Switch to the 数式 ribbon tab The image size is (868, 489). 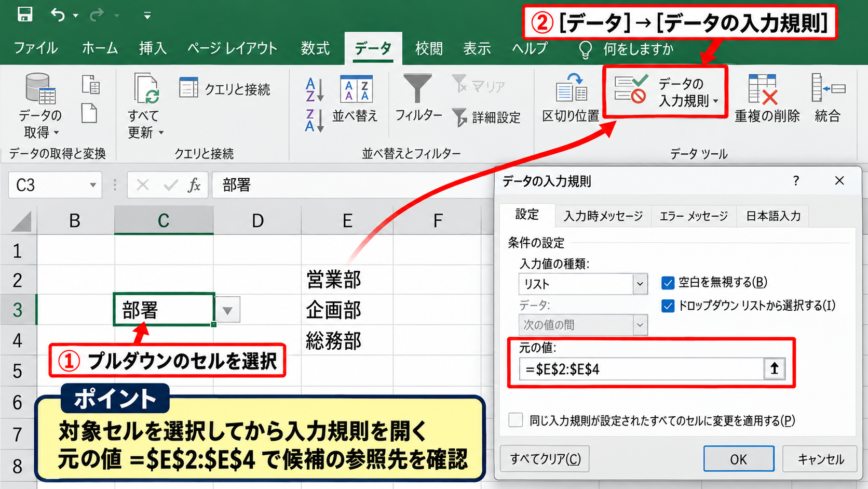point(315,48)
